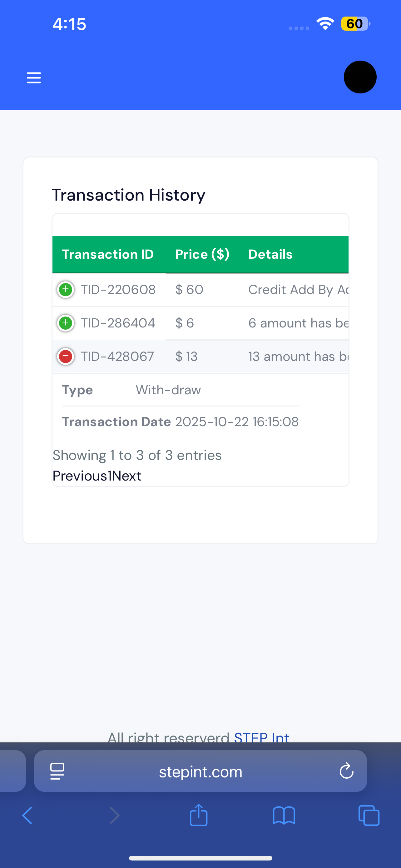Collapse row TID-428067 with red minus
The image size is (401, 868).
(66, 357)
